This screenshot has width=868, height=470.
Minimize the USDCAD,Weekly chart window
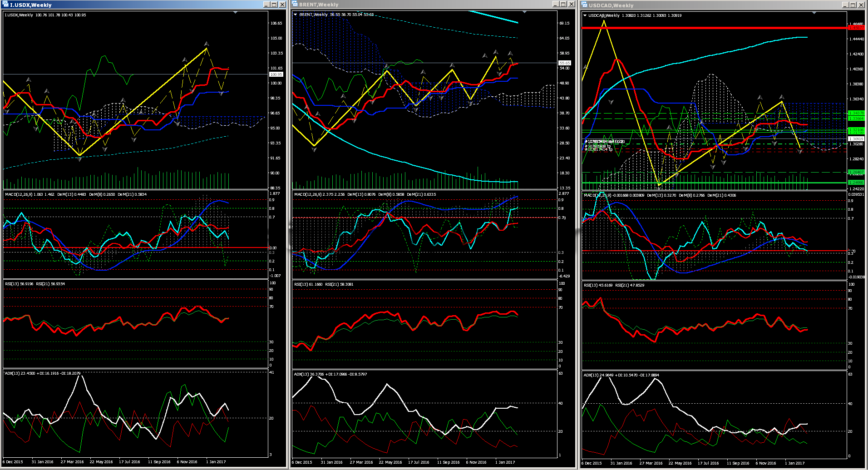(845, 5)
